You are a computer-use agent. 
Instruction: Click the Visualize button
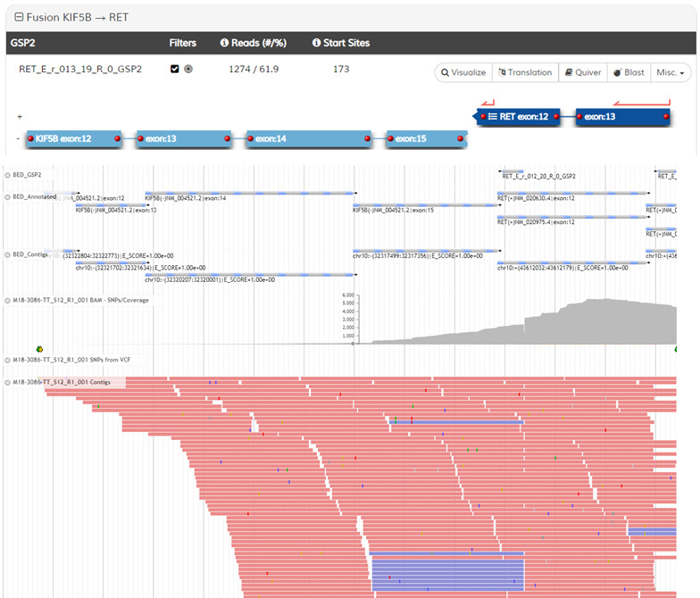pyautogui.click(x=462, y=72)
